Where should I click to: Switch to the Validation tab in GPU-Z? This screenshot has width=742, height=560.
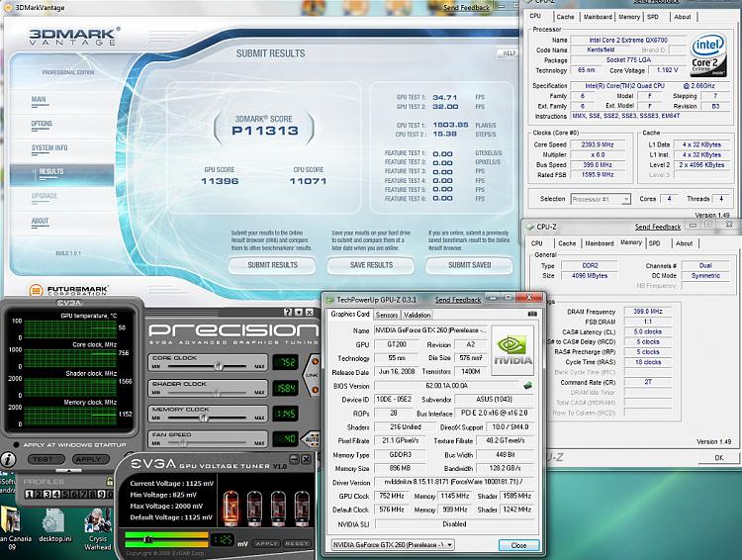(x=417, y=315)
